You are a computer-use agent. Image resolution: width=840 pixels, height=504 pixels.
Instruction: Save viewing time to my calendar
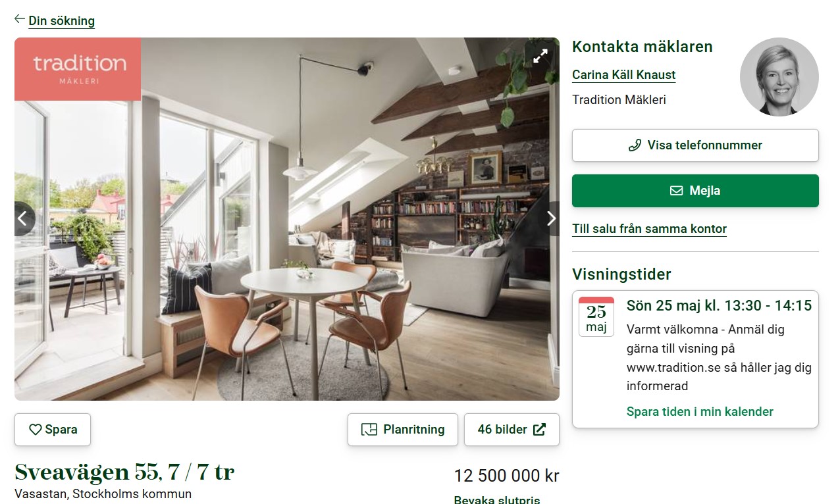[x=700, y=412]
